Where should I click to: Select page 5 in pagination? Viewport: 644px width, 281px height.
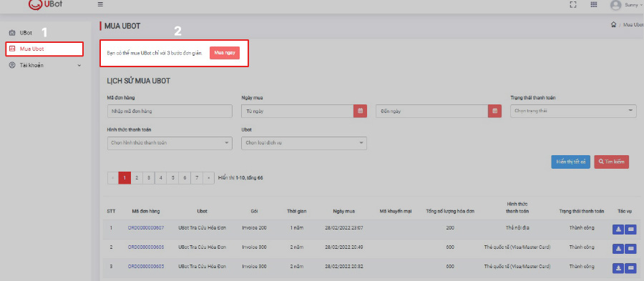pos(173,178)
